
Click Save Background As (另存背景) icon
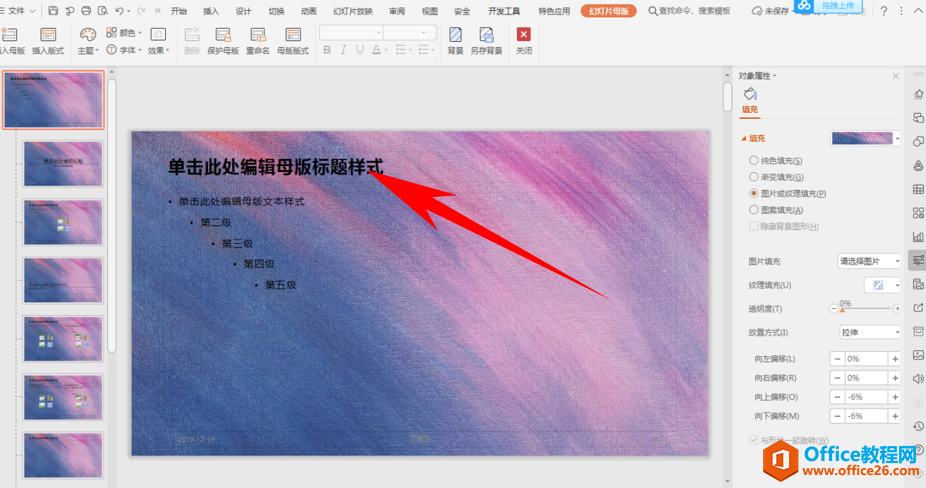point(487,40)
